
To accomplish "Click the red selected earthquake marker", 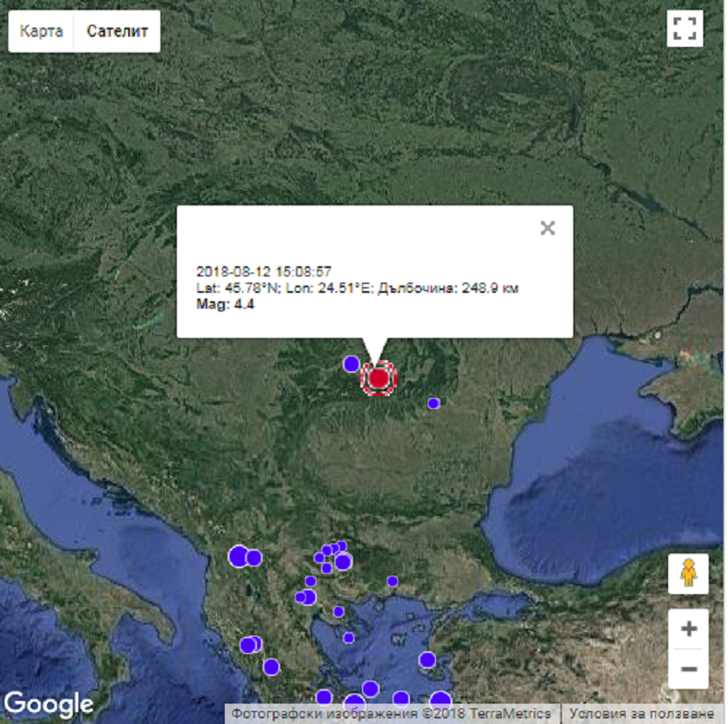I will pos(378,379).
